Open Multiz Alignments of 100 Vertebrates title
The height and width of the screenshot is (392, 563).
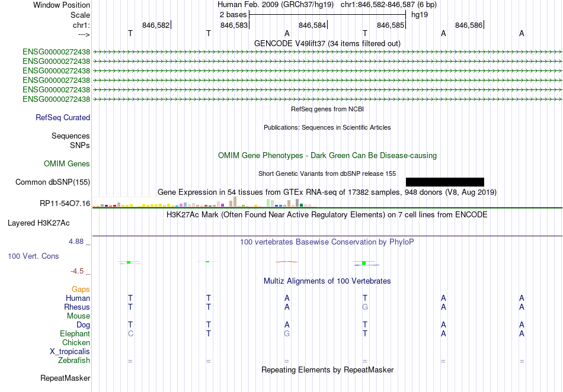pos(327,281)
